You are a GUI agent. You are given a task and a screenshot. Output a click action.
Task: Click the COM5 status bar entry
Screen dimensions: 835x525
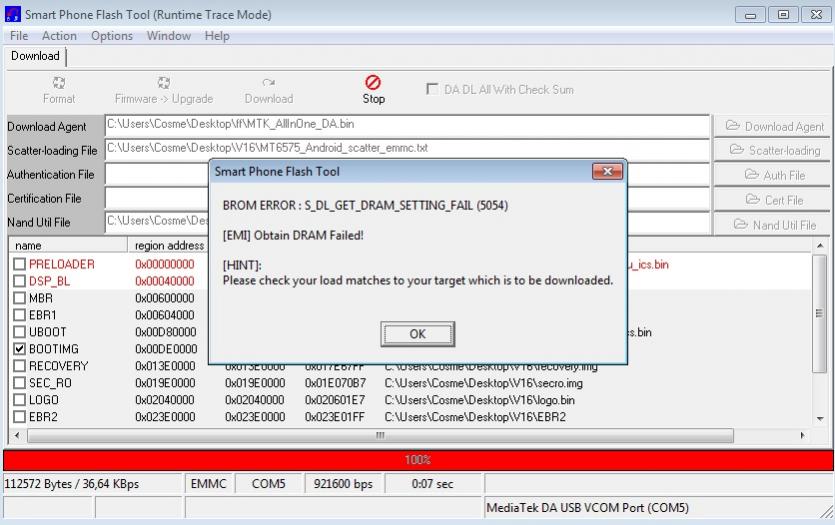(268, 483)
